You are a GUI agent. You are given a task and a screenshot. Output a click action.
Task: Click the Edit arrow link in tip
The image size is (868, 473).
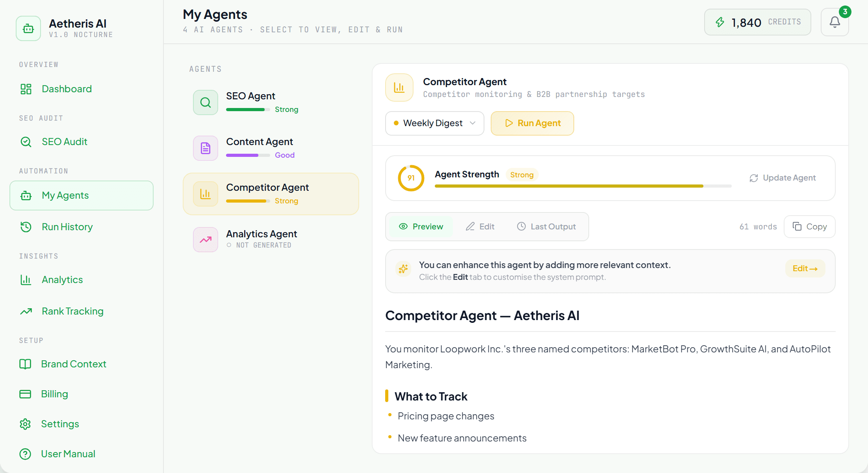805,269
